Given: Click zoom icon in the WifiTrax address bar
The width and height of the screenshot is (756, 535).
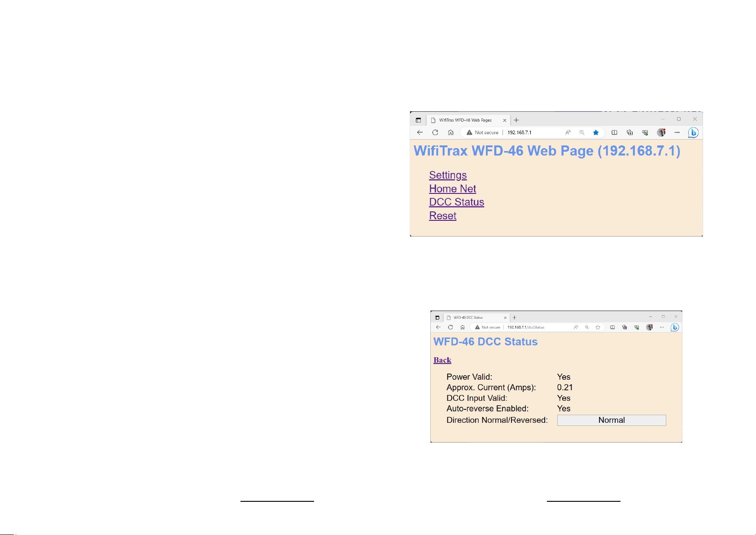Looking at the screenshot, I should pos(582,132).
